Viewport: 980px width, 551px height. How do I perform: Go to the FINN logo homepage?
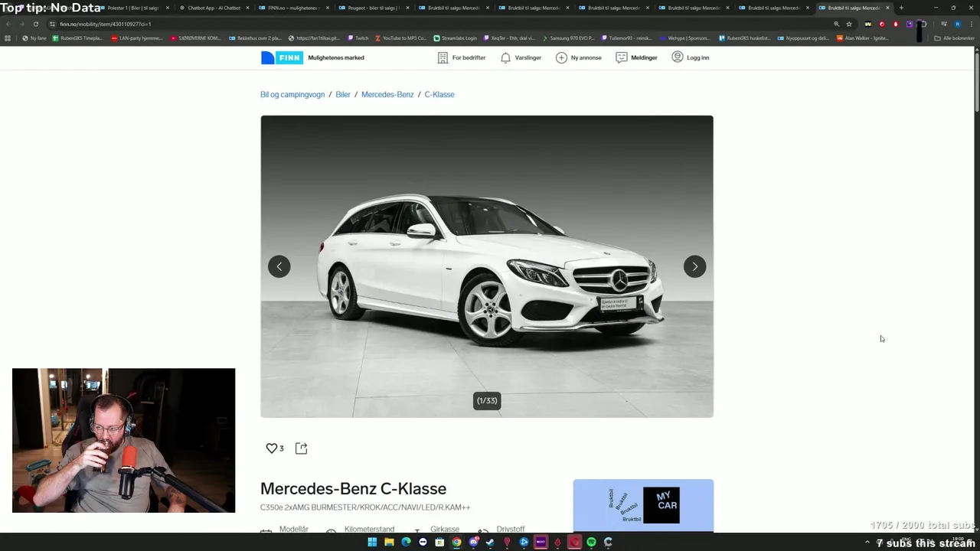pos(283,57)
